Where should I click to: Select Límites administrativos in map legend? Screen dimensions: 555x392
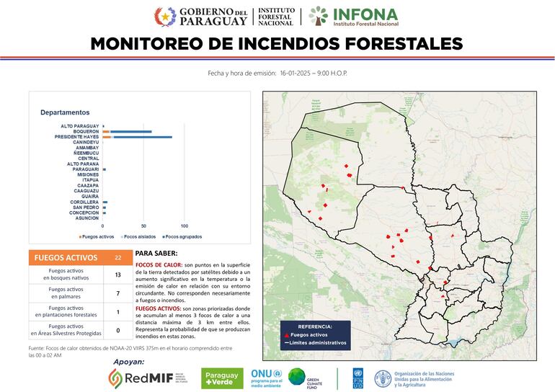coord(317,342)
